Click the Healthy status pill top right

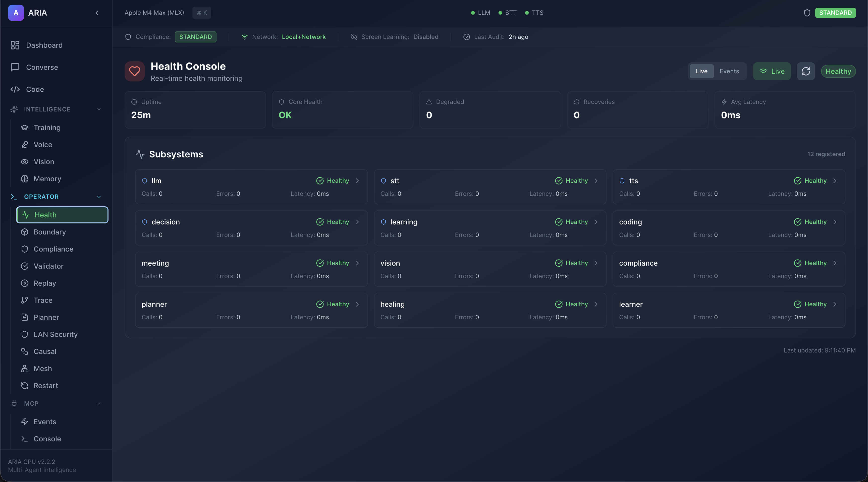click(x=839, y=71)
